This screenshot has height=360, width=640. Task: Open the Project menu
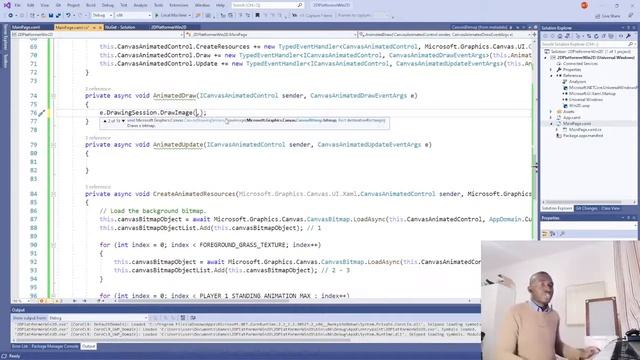[x=73, y=5]
